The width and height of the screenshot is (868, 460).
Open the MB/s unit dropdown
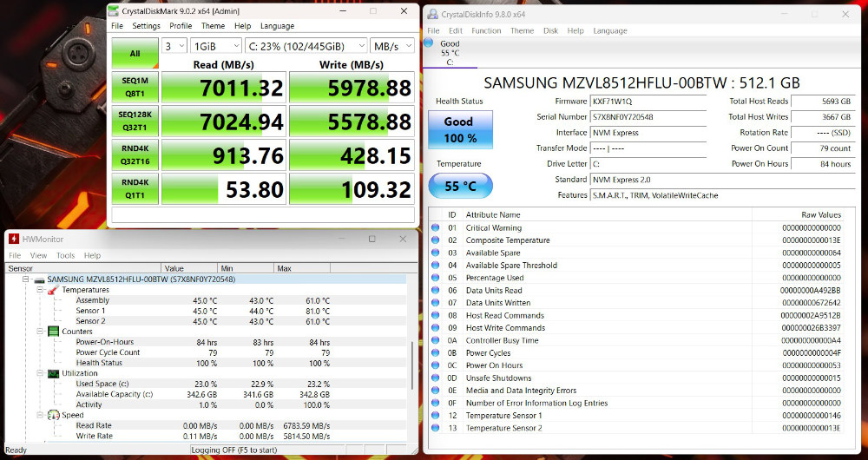coord(392,46)
